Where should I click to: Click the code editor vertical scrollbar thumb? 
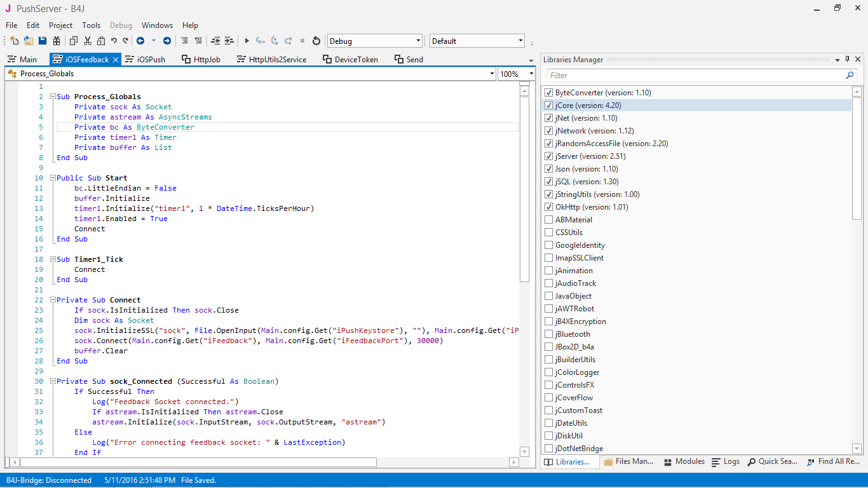pos(524,189)
